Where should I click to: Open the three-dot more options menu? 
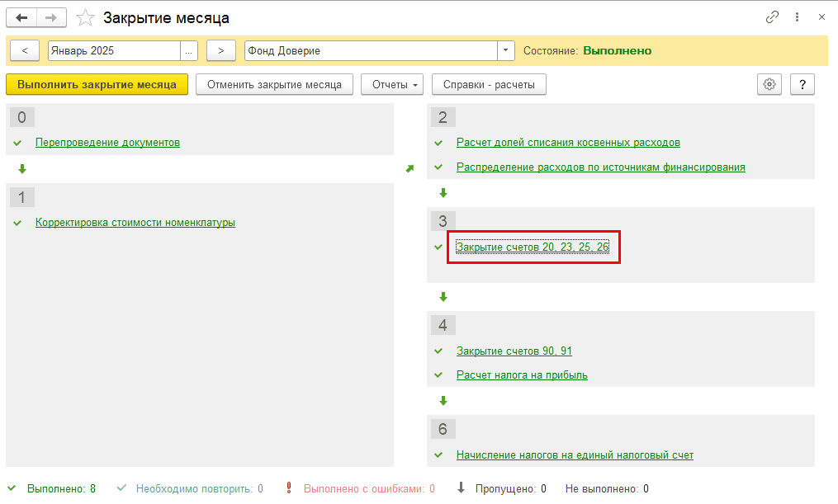(797, 17)
